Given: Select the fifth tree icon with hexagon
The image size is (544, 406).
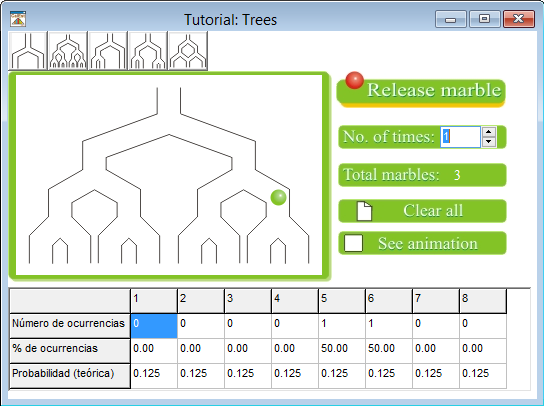Looking at the screenshot, I should point(188,51).
